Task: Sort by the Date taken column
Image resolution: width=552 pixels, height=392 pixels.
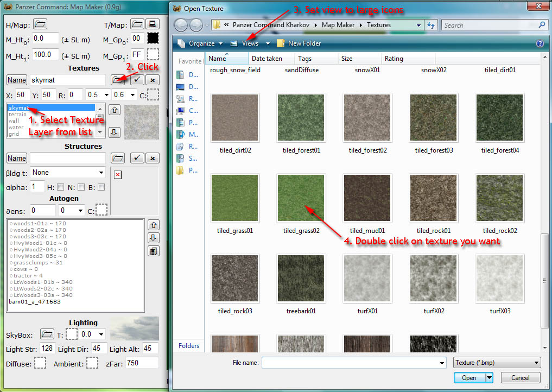Action: 272,59
